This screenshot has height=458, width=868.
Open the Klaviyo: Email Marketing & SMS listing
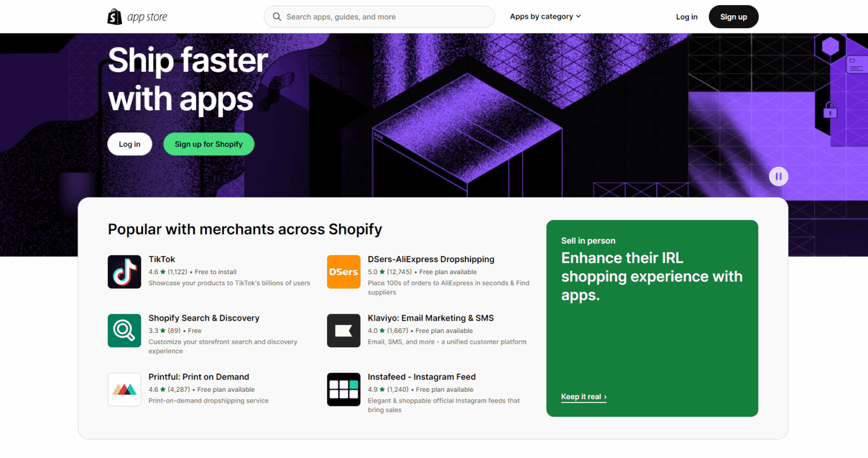[x=431, y=318]
